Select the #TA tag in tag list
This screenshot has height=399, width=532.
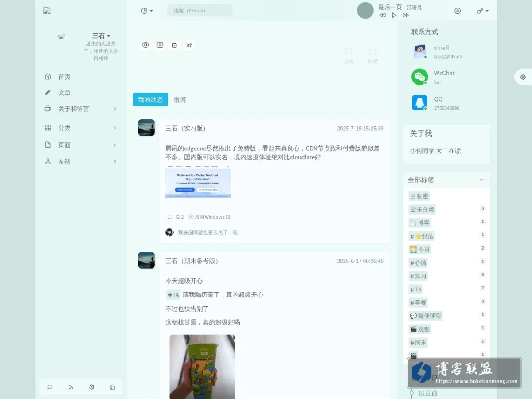[x=416, y=289]
